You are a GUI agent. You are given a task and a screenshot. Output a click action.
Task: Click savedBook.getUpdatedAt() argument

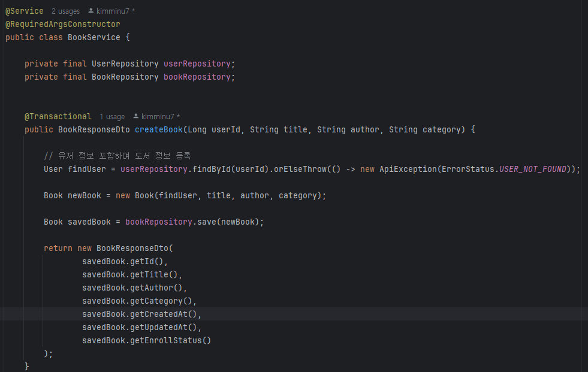pos(140,328)
